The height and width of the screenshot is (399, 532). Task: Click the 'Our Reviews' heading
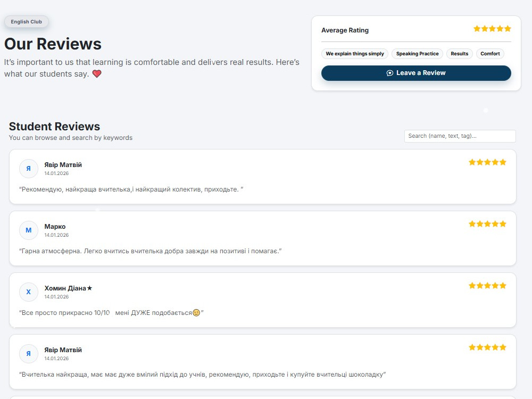(53, 44)
